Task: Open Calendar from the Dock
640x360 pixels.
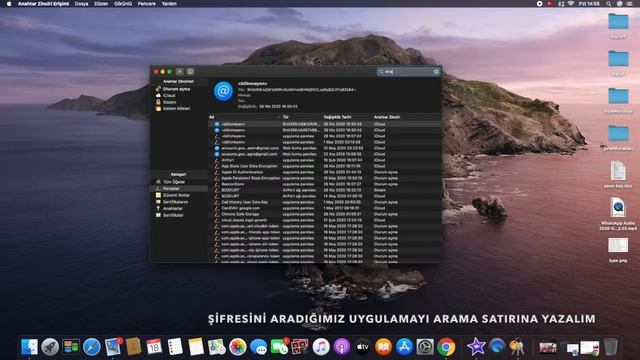Action: pyautogui.click(x=154, y=347)
